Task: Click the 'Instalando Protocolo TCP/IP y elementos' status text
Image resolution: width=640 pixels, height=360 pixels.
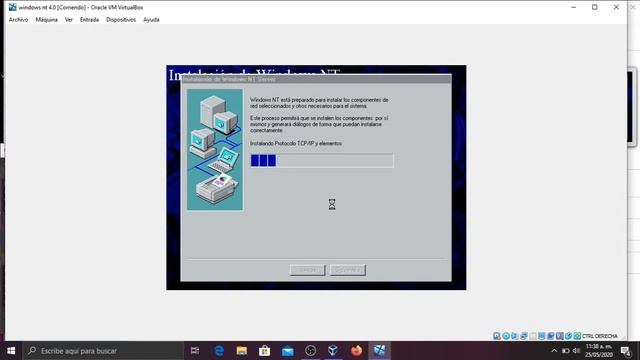Action: point(296,144)
